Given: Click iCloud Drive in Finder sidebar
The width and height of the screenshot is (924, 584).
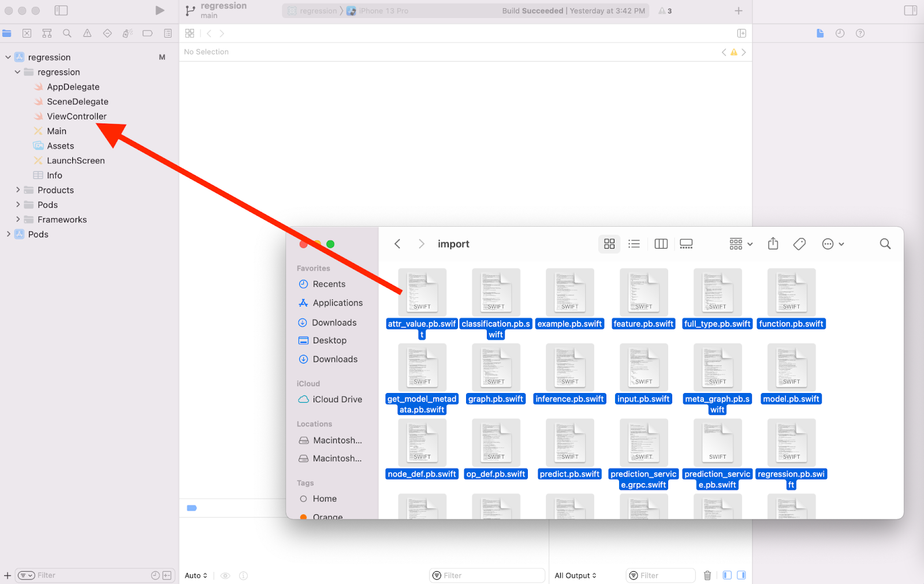Looking at the screenshot, I should coord(337,399).
